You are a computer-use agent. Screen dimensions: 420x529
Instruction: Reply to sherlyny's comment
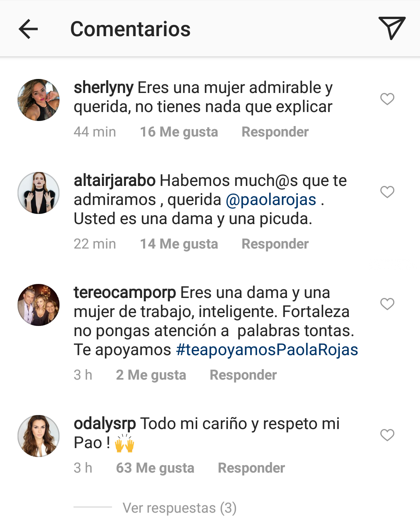[275, 132]
